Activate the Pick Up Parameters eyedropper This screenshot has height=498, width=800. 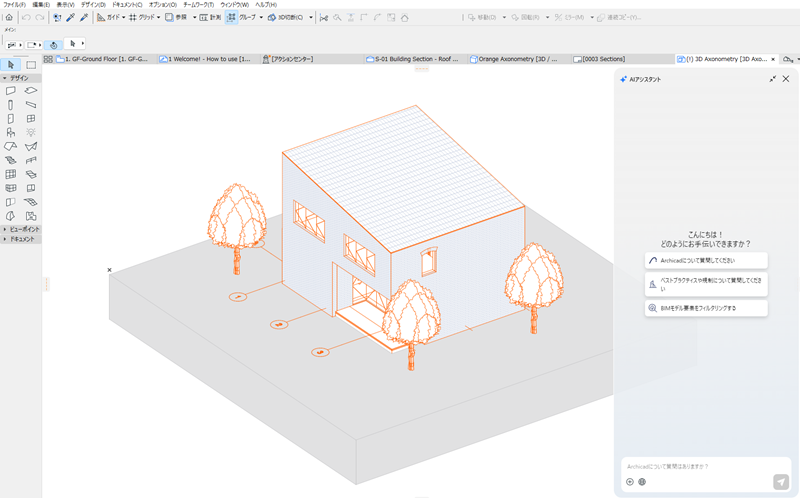pos(70,17)
